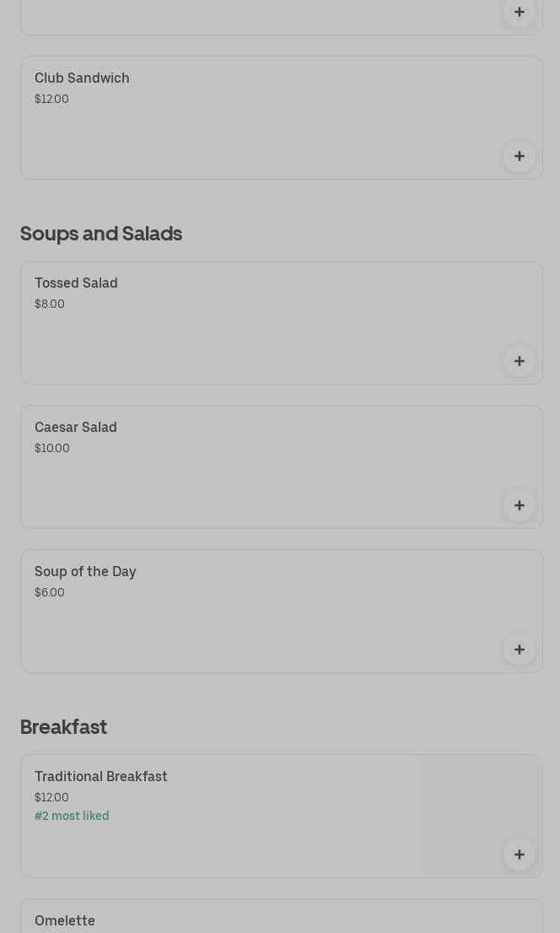Click the Soups and Salads section heading
This screenshot has height=933, width=560.
pos(101,233)
